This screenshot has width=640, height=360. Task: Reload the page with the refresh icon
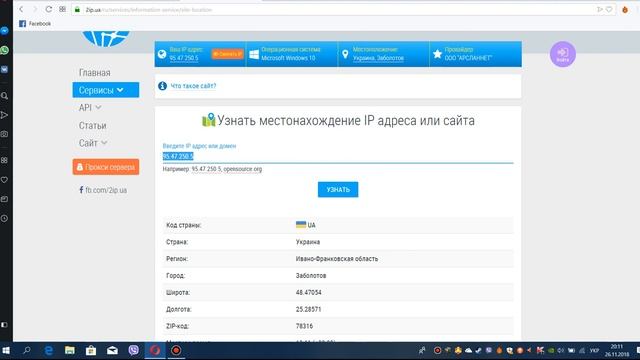coord(49,9)
